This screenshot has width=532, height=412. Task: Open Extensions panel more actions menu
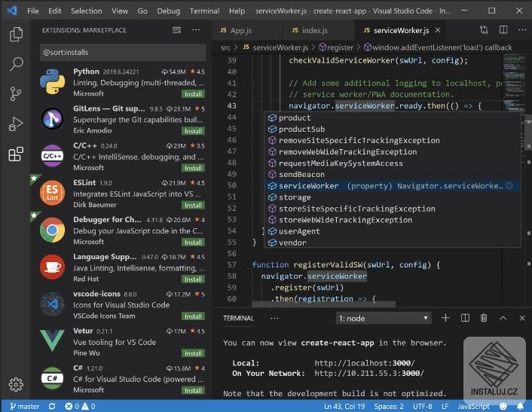pos(196,30)
